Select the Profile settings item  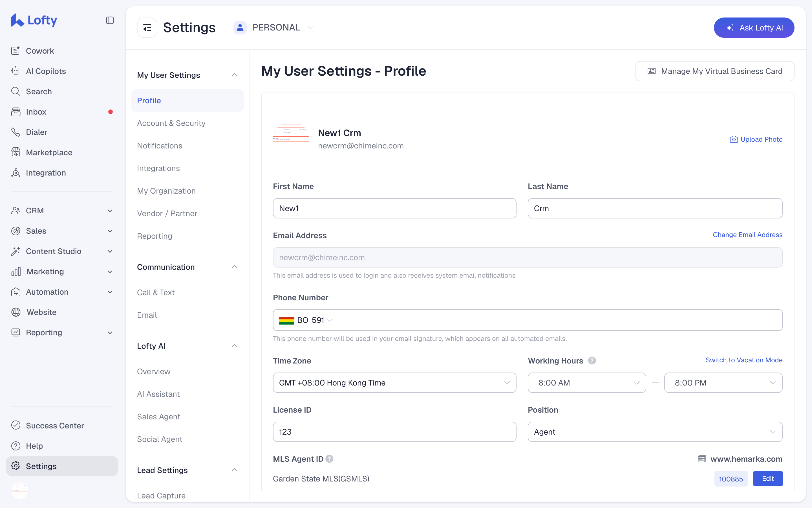187,100
